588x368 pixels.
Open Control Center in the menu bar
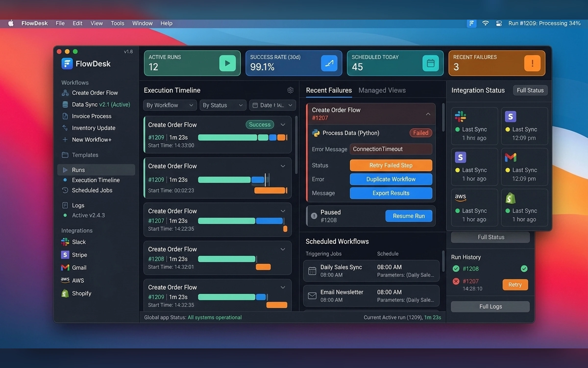click(499, 23)
